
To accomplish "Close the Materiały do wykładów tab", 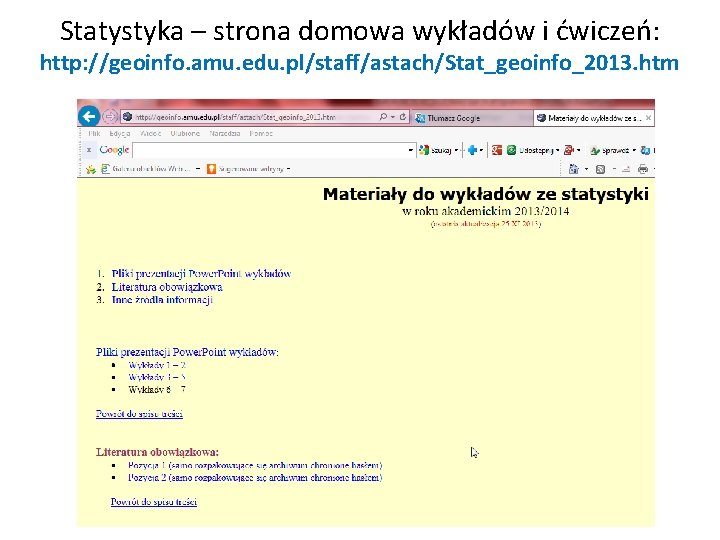I will [648, 118].
